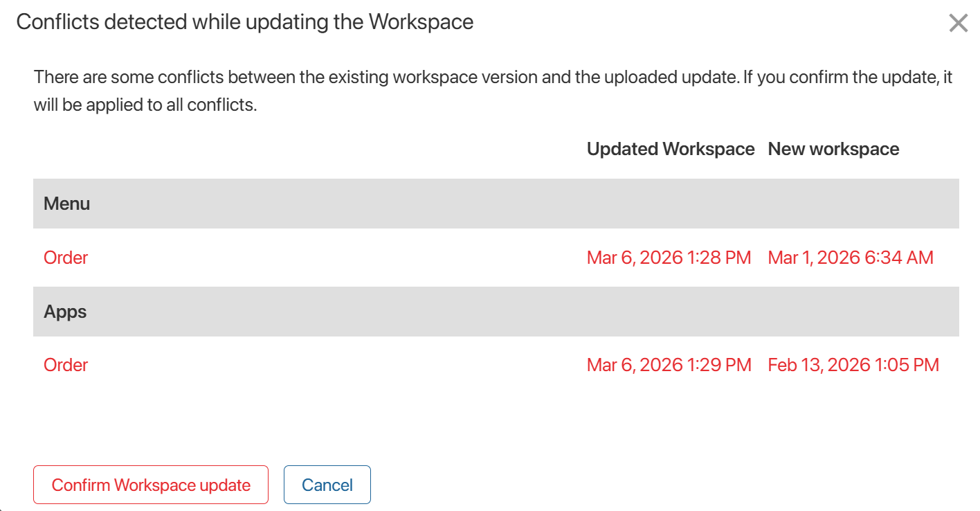
Task: Select the Apps section header row
Action: tap(496, 312)
